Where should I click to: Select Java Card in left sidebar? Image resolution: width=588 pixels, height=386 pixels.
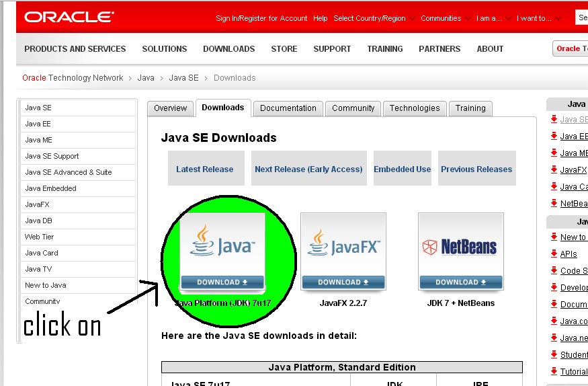point(78,253)
